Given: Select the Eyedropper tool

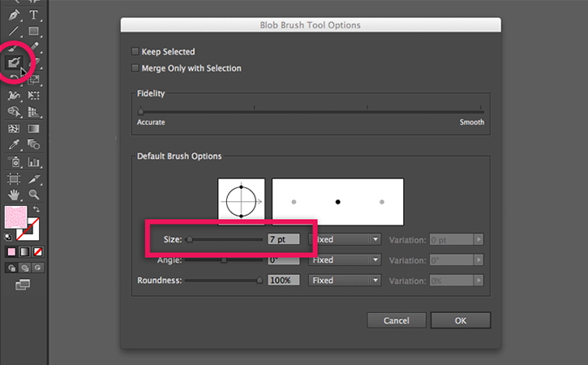Looking at the screenshot, I should (14, 144).
